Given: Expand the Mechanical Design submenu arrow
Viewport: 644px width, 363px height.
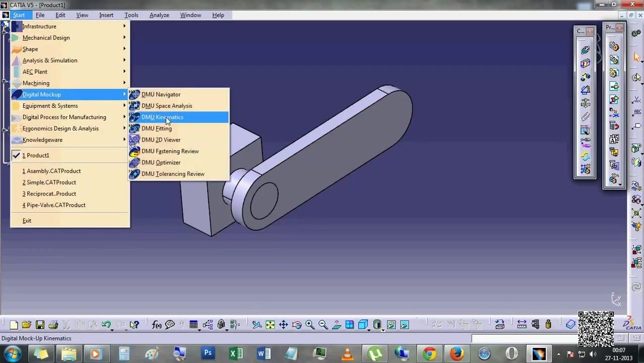Looking at the screenshot, I should pos(124,38).
